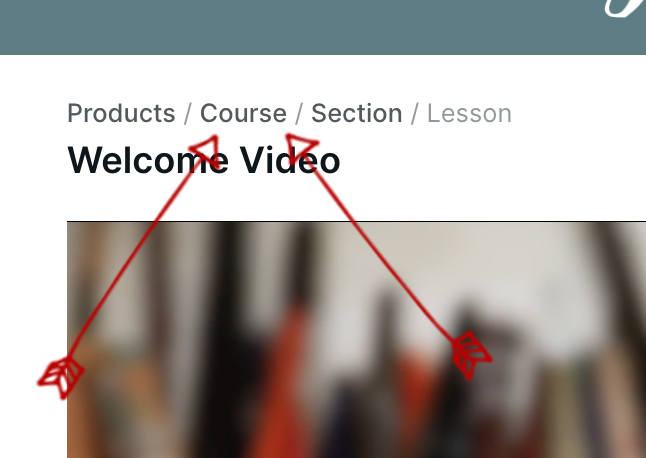Viewport: 646px width, 458px height.
Task: Navigate to the Section breadcrumb link
Action: [357, 113]
